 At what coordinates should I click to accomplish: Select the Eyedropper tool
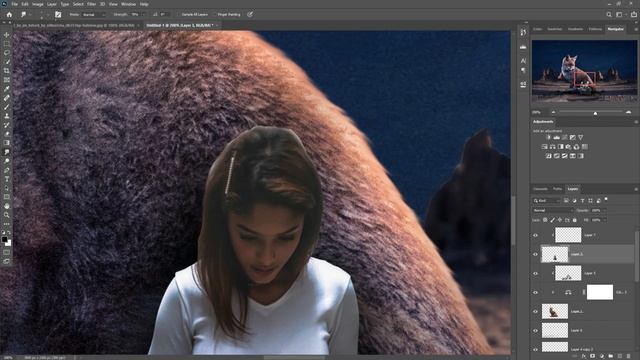click(7, 89)
